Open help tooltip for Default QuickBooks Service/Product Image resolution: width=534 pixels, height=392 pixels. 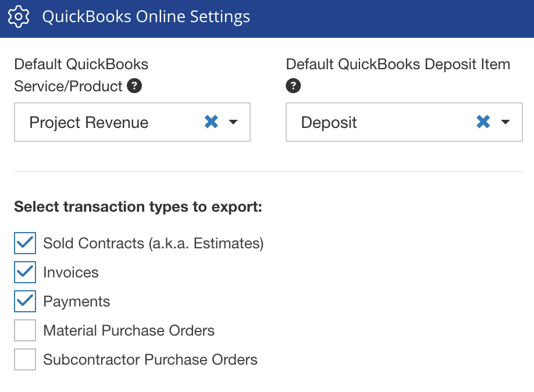click(134, 85)
